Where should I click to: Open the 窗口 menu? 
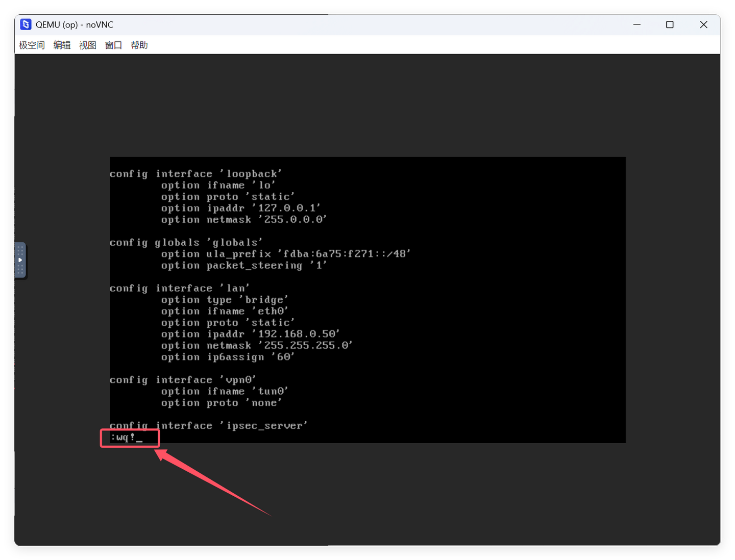[x=113, y=45]
